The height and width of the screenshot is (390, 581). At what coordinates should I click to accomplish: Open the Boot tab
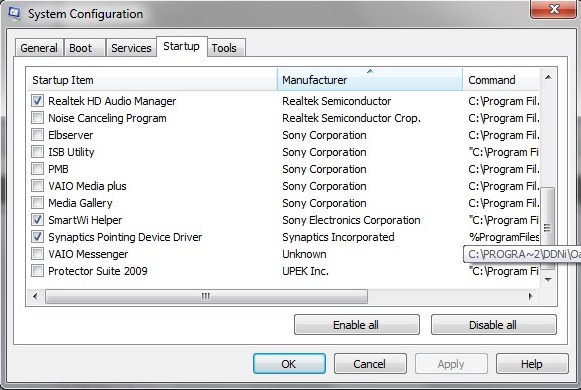[x=84, y=48]
